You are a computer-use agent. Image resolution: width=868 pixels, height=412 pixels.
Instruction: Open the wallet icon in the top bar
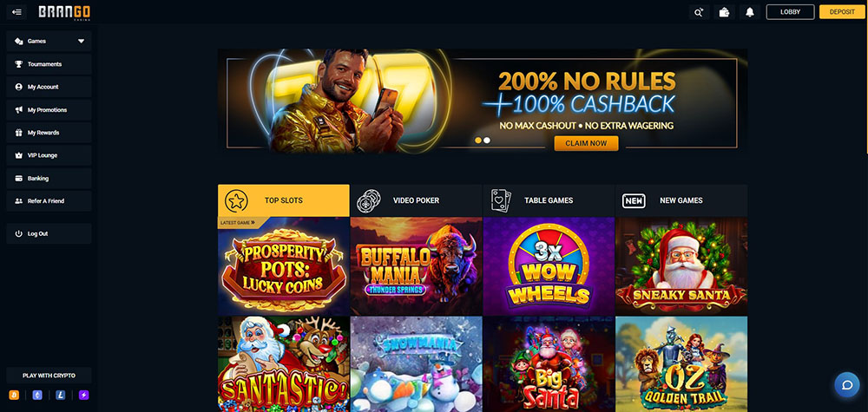tap(724, 12)
